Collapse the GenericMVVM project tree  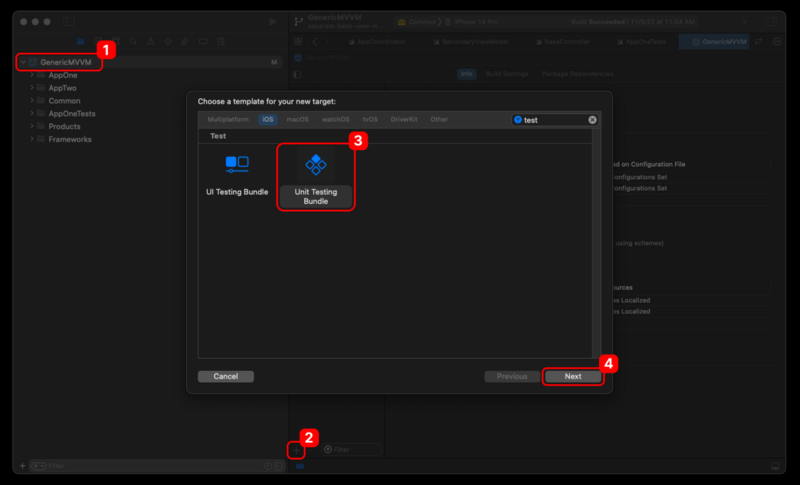(22, 62)
